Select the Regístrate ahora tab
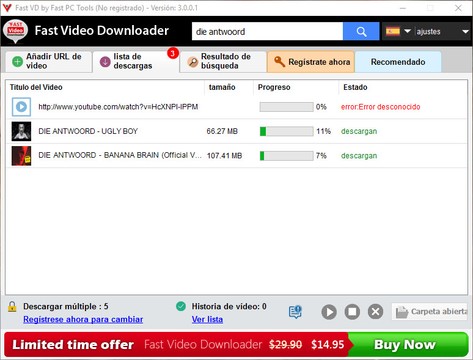Screen dimensions: 473x360 click(x=311, y=62)
